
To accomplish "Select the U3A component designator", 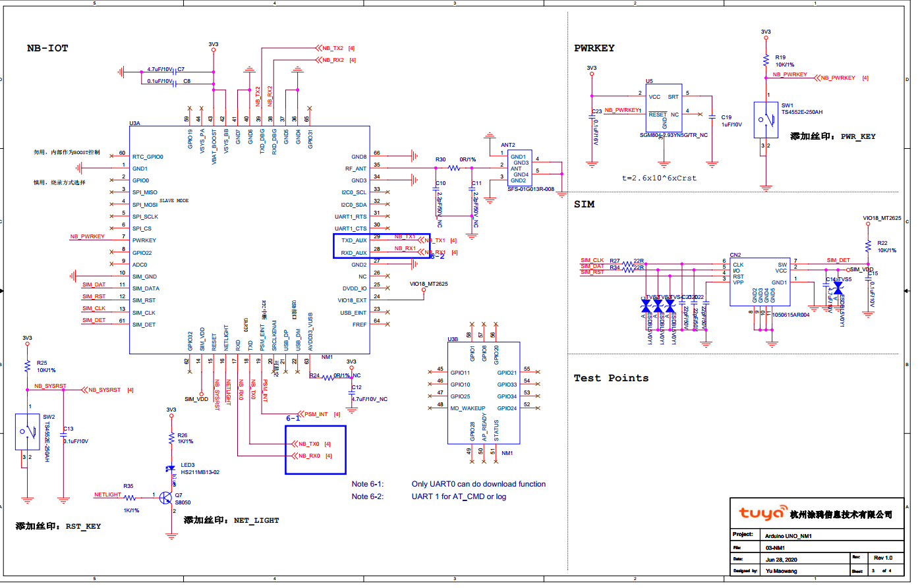I will [x=134, y=123].
